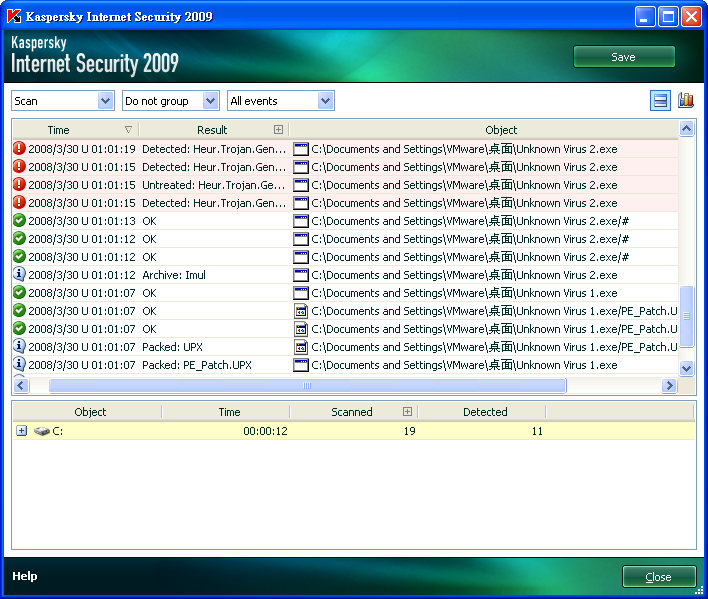708x599 pixels.
Task: Click red alert icon on 01:01:19 Detected row
Action: click(19, 149)
